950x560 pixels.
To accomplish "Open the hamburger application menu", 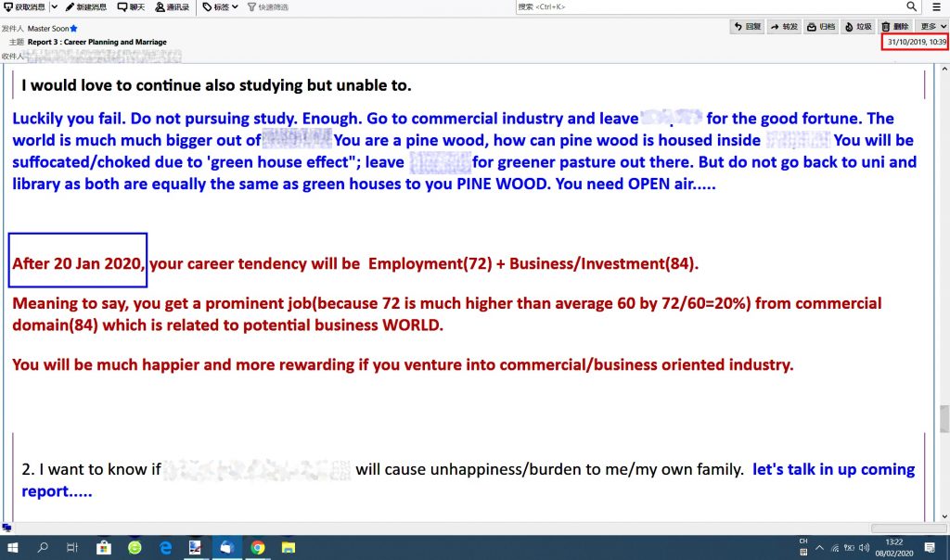I will click(936, 6).
